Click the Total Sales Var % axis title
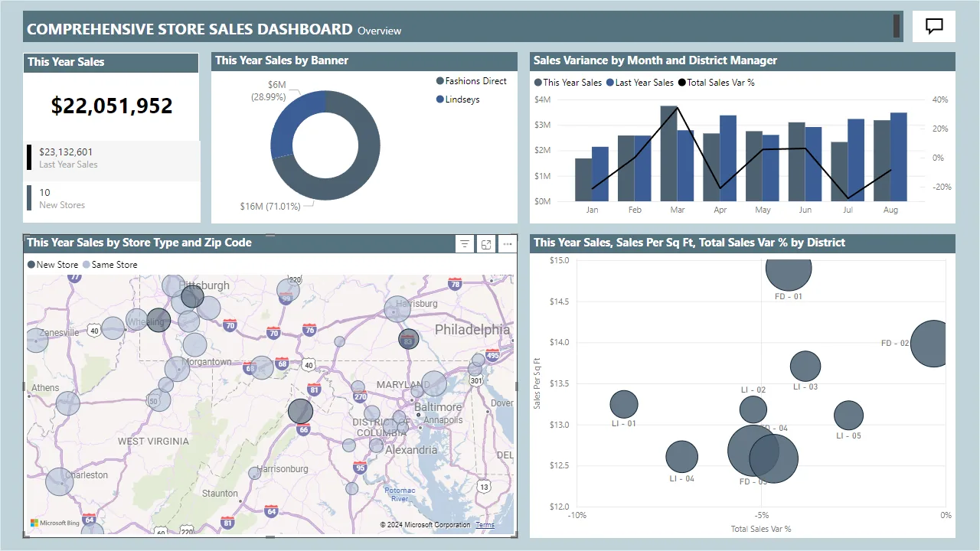 [x=761, y=529]
